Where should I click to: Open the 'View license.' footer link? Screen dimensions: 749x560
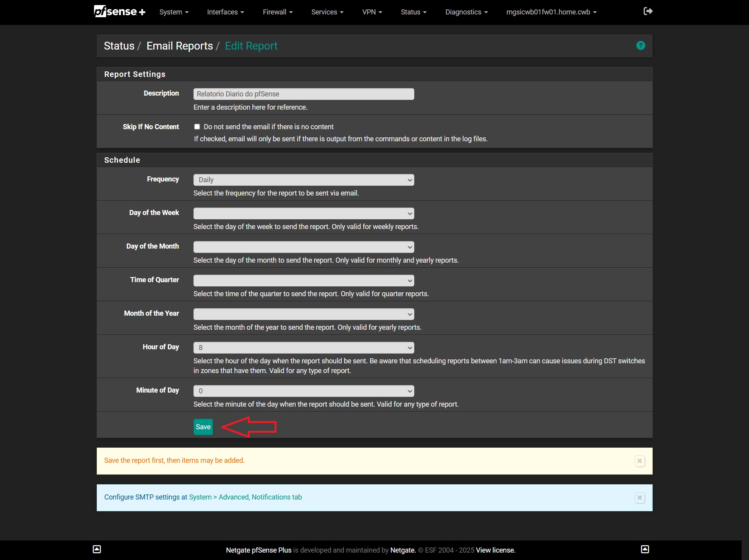pos(495,550)
